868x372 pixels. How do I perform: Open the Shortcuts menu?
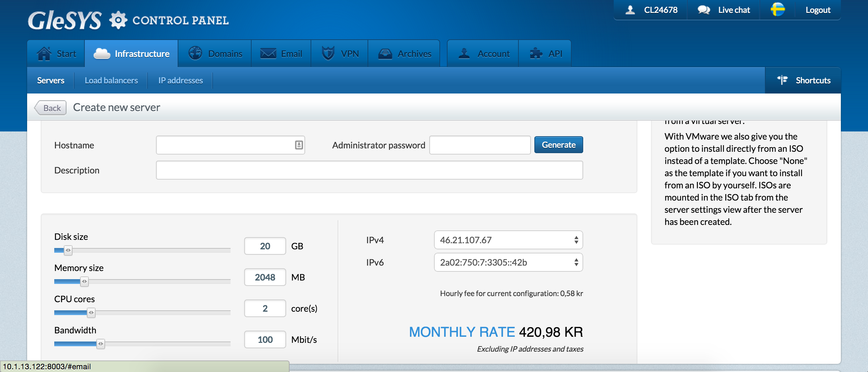coord(804,80)
